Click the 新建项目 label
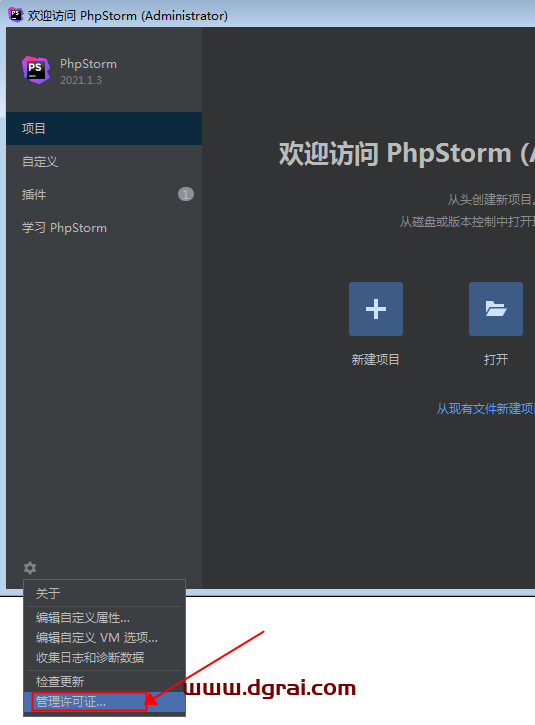Screen dimensions: 535x725 tap(375, 360)
